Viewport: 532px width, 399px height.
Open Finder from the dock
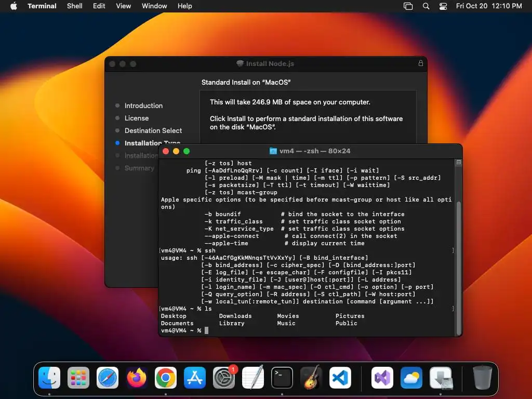click(49, 378)
